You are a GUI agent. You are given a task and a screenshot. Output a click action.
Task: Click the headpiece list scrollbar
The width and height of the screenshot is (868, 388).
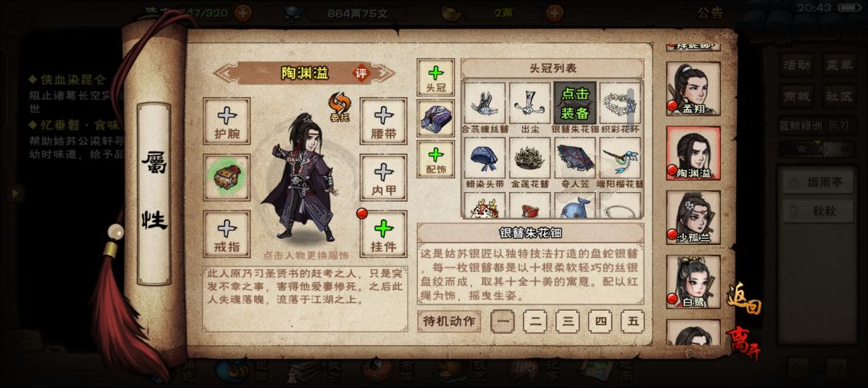[x=630, y=106]
